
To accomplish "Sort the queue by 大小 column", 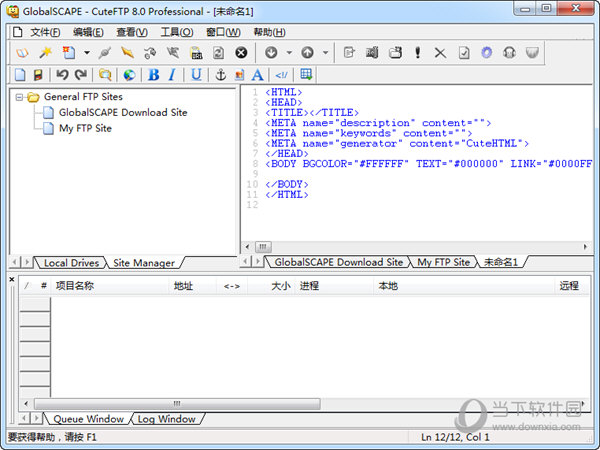I will (x=271, y=286).
